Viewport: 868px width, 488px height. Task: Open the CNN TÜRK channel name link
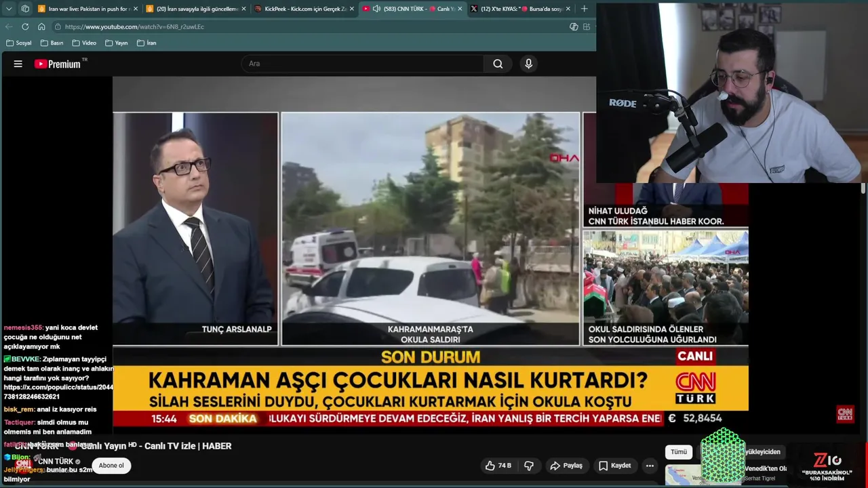[x=56, y=462]
